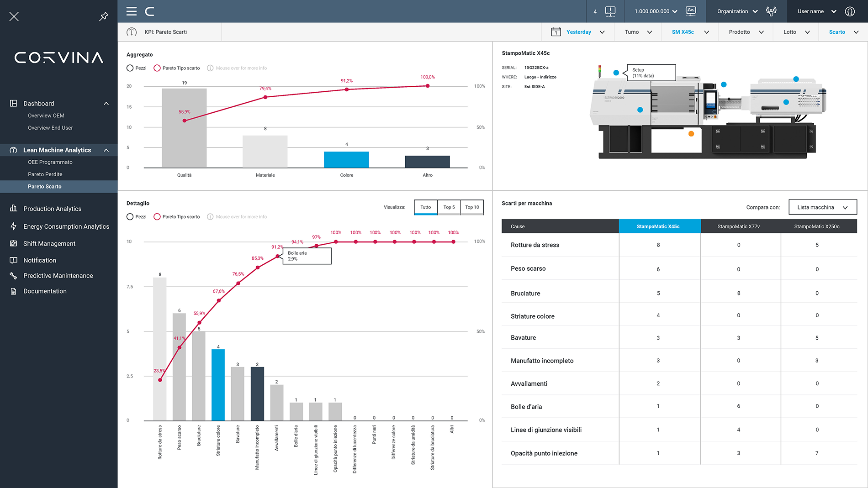Open the Lista macchina comparison dropdown
The width and height of the screenshot is (868, 488).
(822, 207)
